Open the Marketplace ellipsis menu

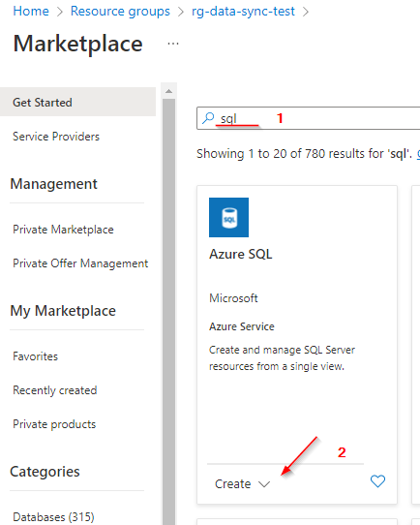(173, 44)
